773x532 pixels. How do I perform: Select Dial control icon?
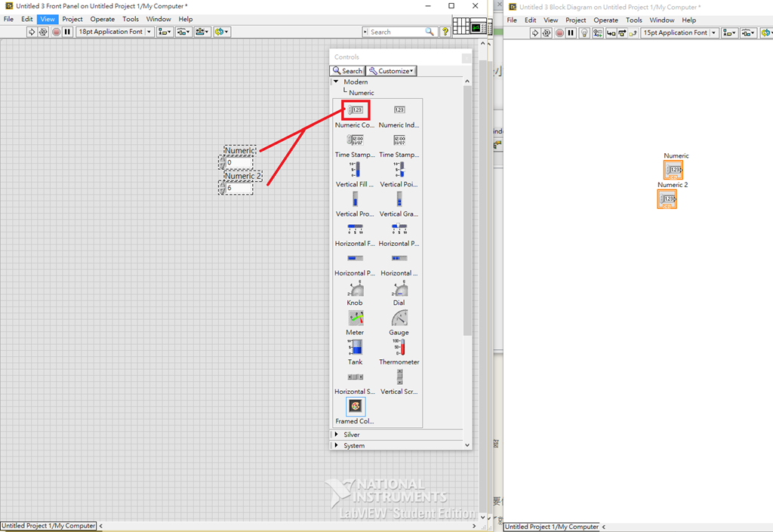(399, 288)
